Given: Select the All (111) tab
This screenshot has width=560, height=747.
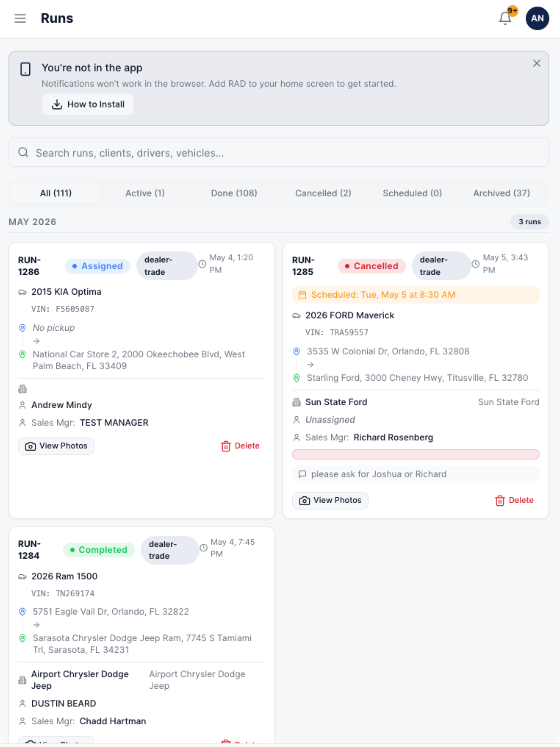Looking at the screenshot, I should pyautogui.click(x=56, y=193).
